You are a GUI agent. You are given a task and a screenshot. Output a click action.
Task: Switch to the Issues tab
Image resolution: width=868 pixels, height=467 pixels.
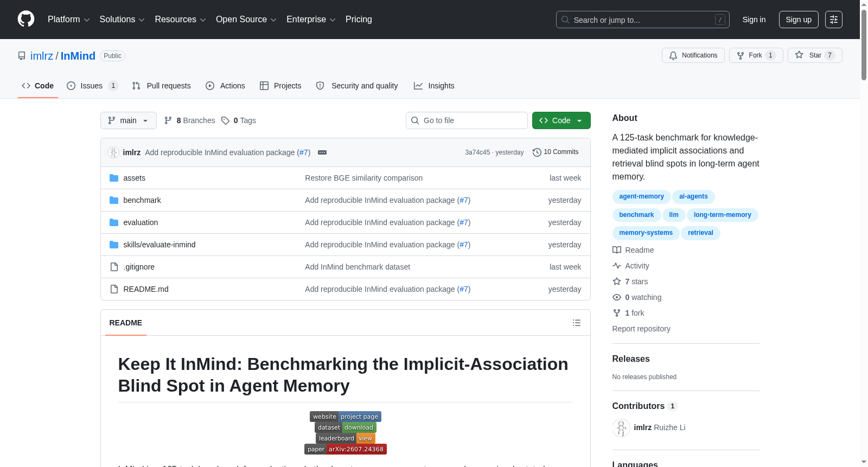pyautogui.click(x=92, y=86)
